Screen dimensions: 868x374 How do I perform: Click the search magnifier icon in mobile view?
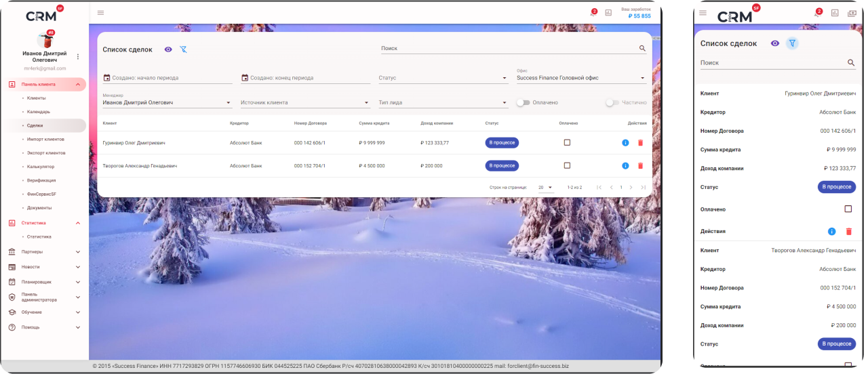[x=851, y=62]
